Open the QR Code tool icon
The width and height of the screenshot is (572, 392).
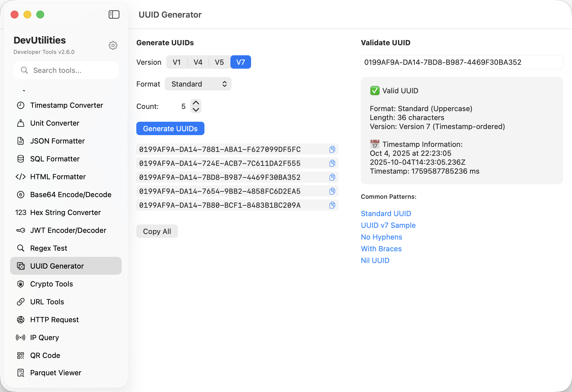pos(21,355)
